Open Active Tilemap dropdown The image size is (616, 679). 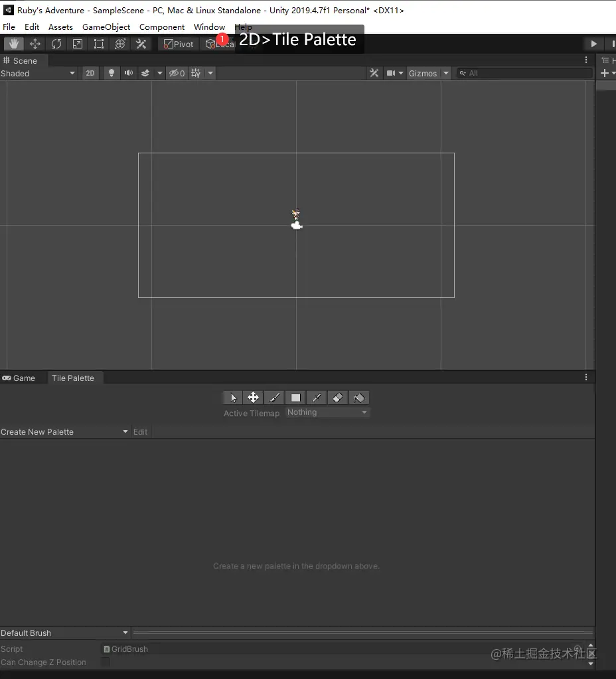327,412
